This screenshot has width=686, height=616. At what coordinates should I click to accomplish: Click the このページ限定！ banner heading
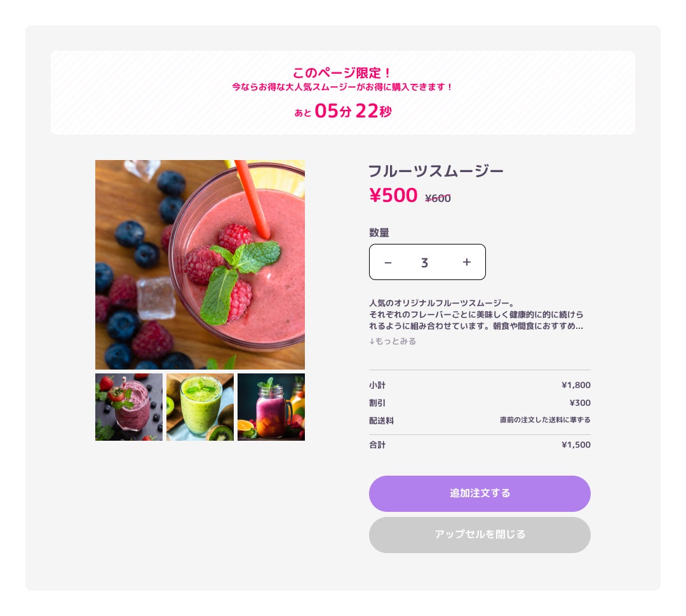click(342, 72)
